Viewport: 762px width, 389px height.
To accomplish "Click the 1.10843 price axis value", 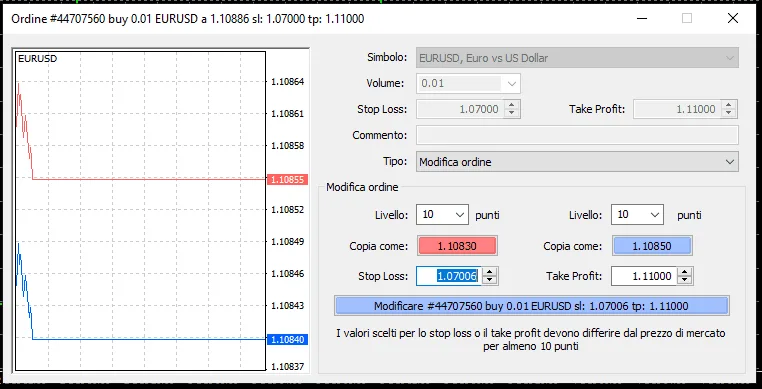I will [x=288, y=306].
